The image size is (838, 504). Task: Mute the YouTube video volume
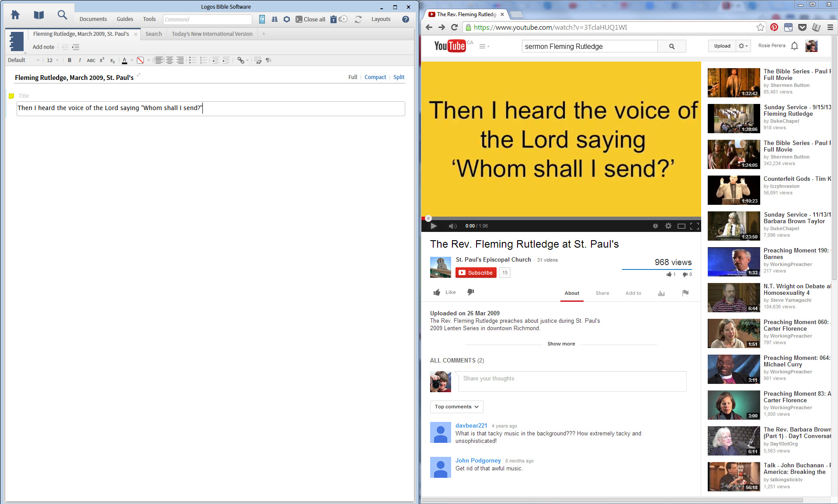tap(452, 226)
